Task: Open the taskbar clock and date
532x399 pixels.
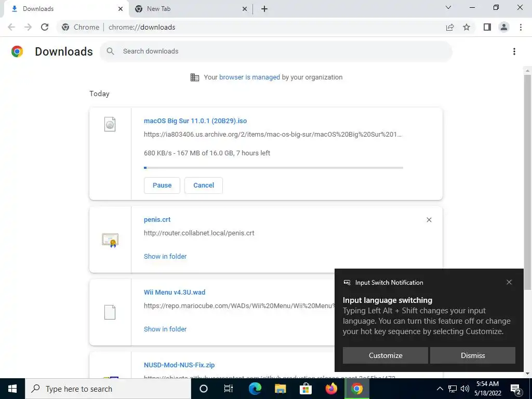Action: click(487, 389)
